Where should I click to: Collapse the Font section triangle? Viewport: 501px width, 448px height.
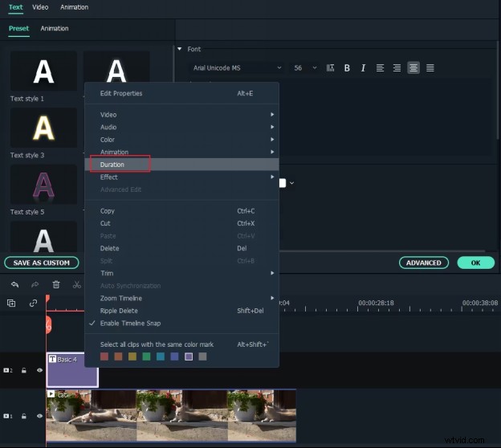coord(180,49)
